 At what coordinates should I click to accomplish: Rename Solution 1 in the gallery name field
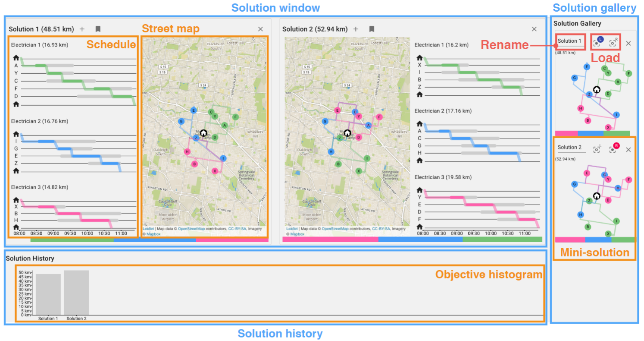(x=570, y=41)
